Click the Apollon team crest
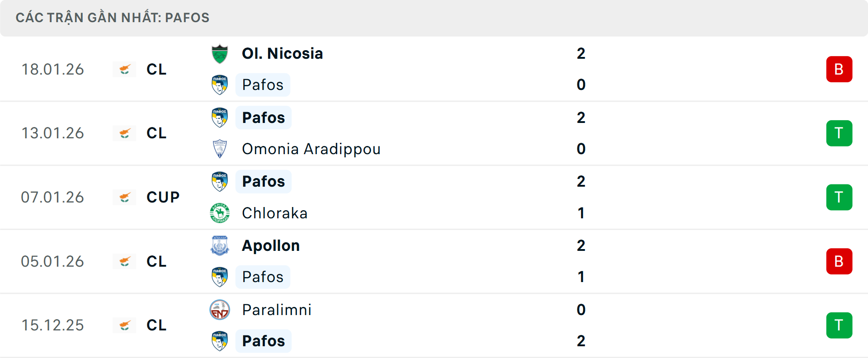The height and width of the screenshot is (358, 868). (220, 245)
